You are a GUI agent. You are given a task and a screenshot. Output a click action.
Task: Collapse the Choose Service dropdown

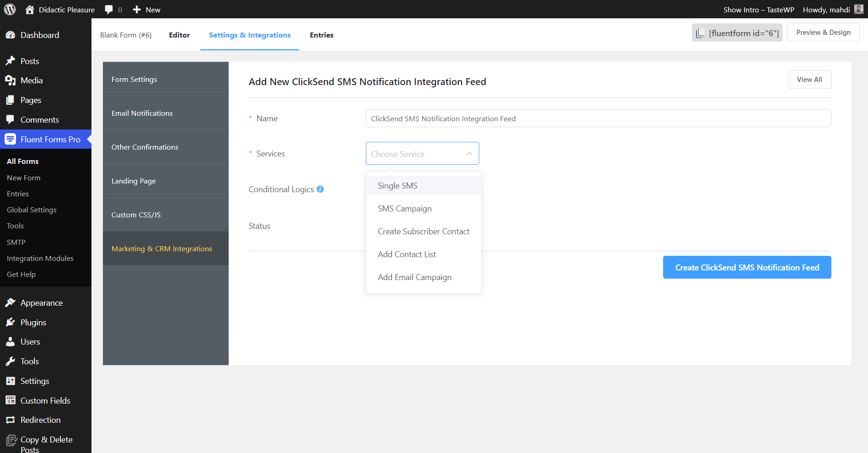(x=469, y=154)
